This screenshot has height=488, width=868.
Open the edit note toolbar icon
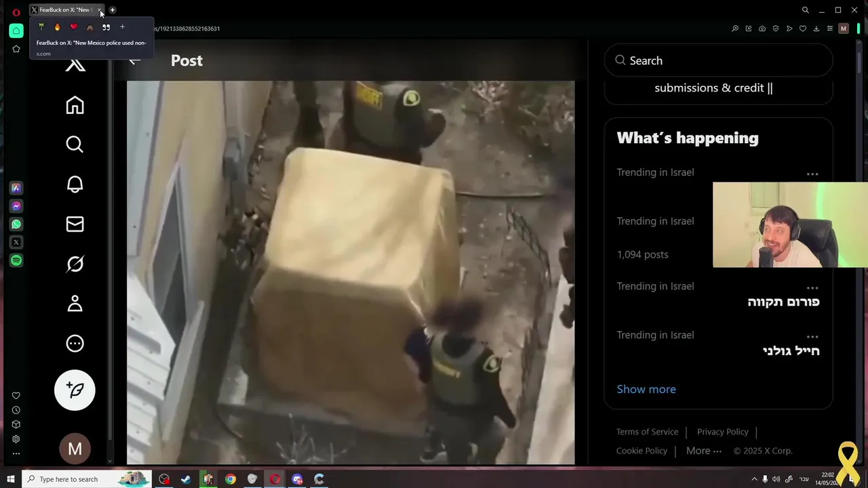[749, 28]
